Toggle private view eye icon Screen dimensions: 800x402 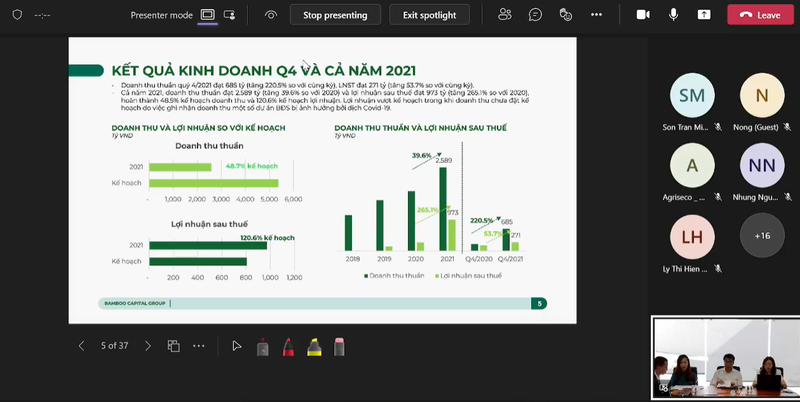[x=271, y=15]
